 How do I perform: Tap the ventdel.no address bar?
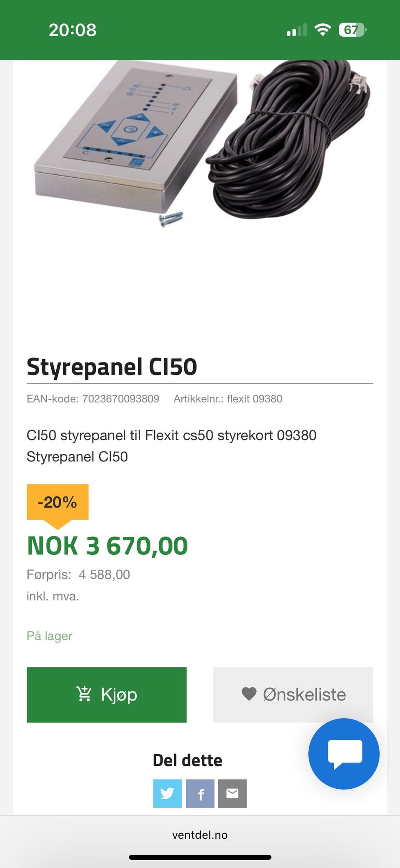pos(200,835)
